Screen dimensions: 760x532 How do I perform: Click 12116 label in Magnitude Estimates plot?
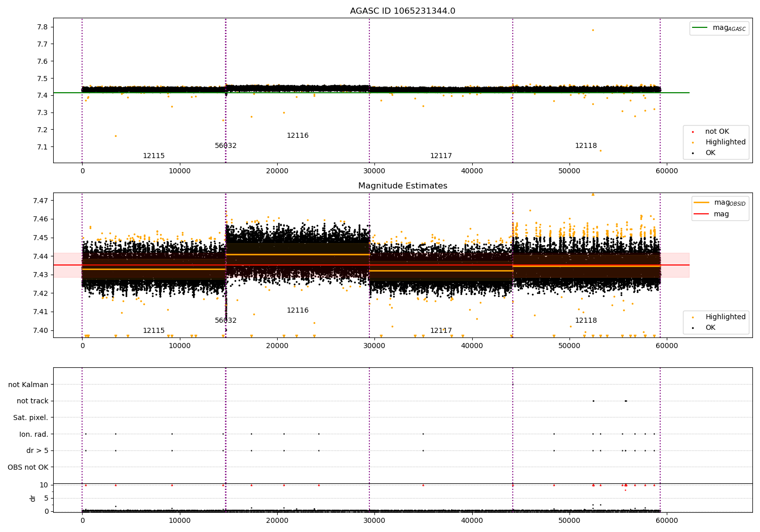297,310
